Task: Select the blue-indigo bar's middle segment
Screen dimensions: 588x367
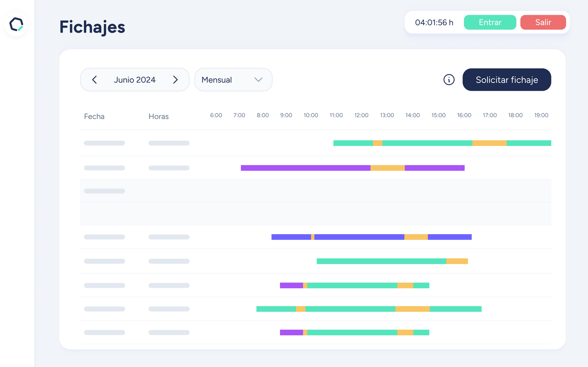Action: pos(359,237)
